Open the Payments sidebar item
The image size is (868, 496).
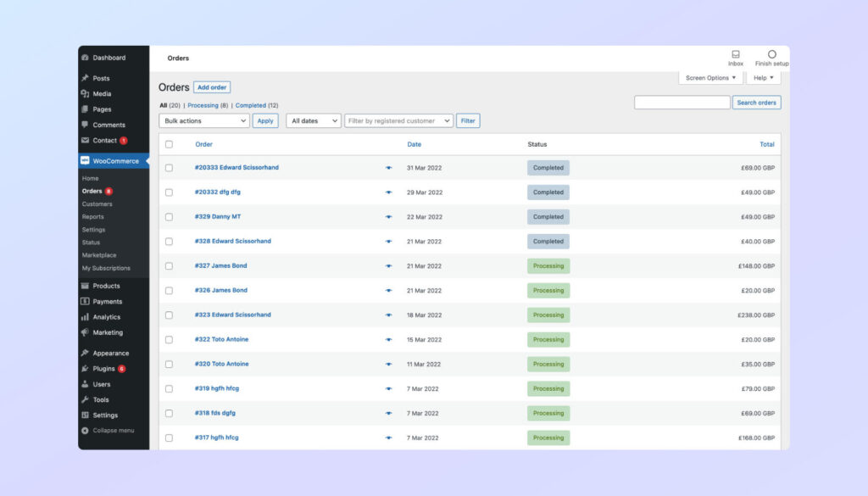(105, 301)
